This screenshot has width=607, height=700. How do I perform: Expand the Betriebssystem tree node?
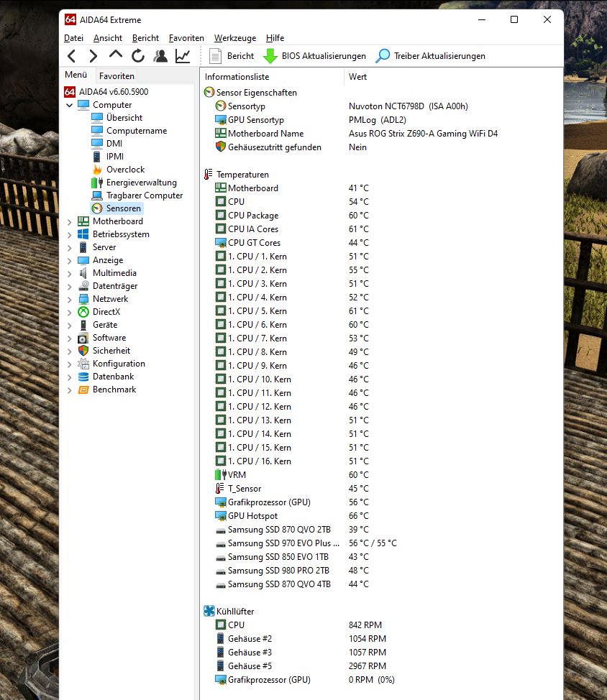(69, 235)
